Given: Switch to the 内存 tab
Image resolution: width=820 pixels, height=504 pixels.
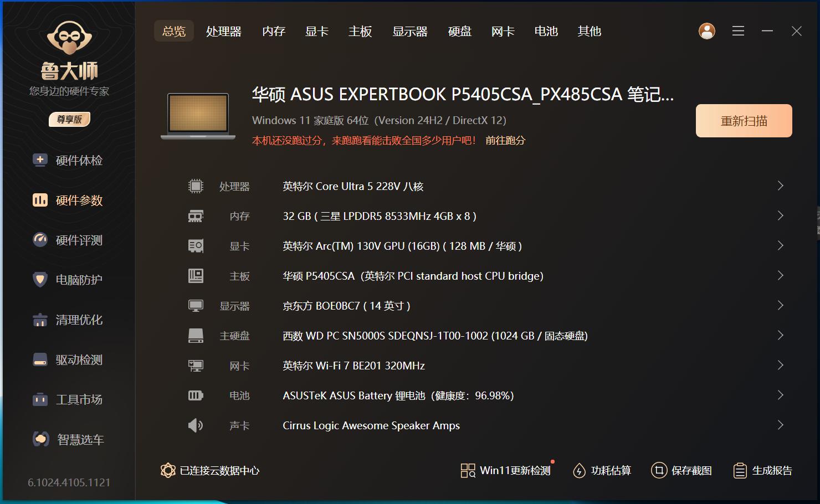Looking at the screenshot, I should coord(274,32).
